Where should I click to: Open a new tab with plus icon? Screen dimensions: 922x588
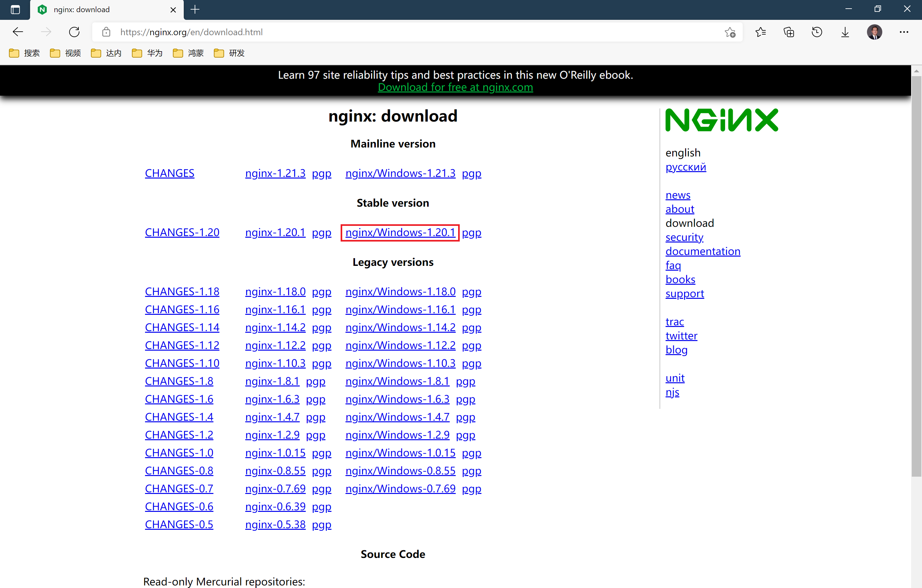coord(195,10)
